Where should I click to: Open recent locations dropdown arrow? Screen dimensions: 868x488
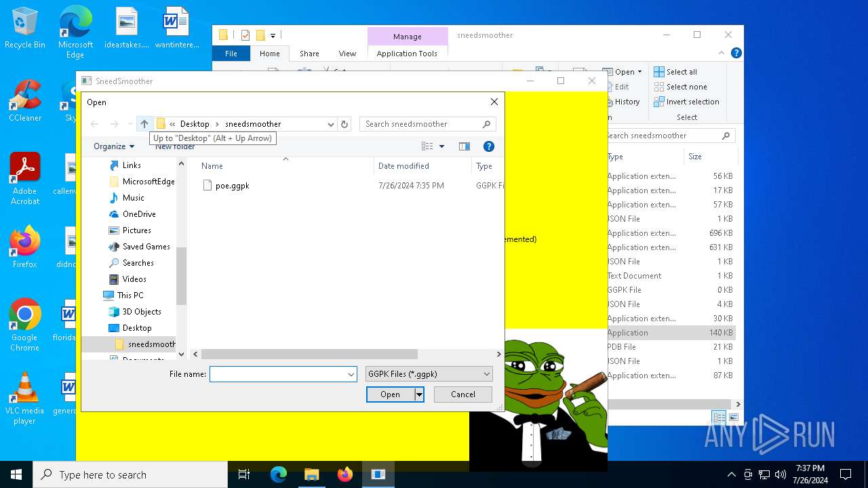[130, 124]
